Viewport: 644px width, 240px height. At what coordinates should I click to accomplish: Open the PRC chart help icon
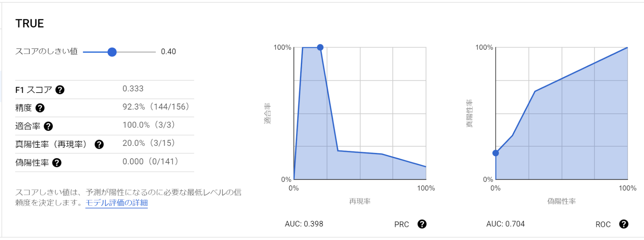(x=422, y=224)
